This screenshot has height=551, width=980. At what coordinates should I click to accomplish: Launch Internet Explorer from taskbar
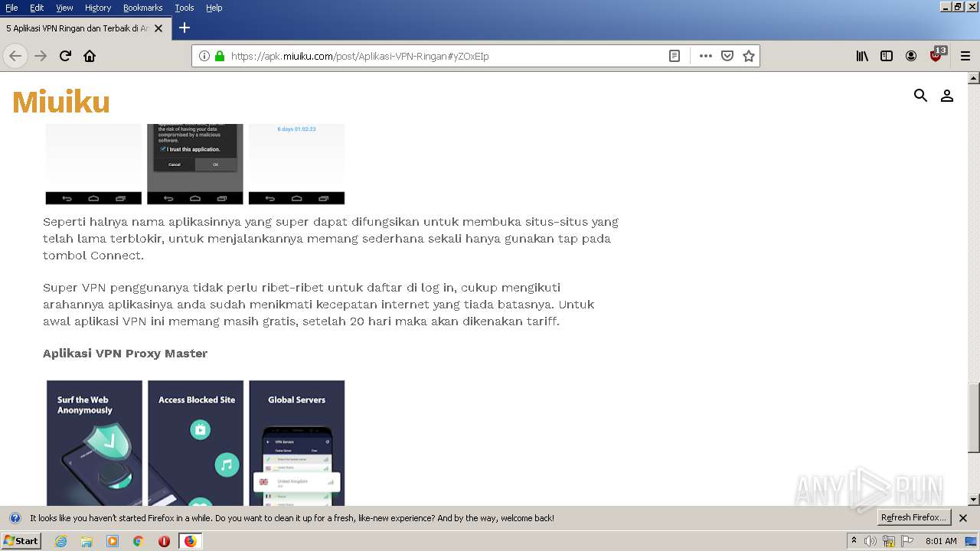[60, 541]
